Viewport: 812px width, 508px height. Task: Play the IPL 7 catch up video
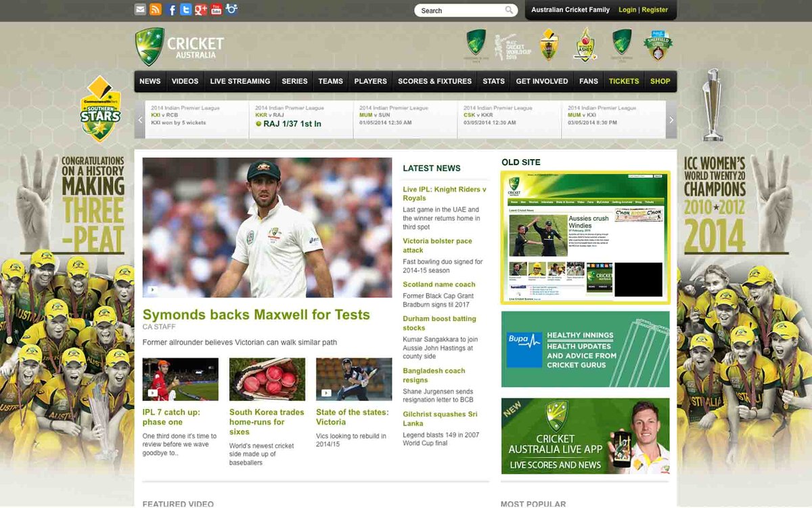pos(153,393)
